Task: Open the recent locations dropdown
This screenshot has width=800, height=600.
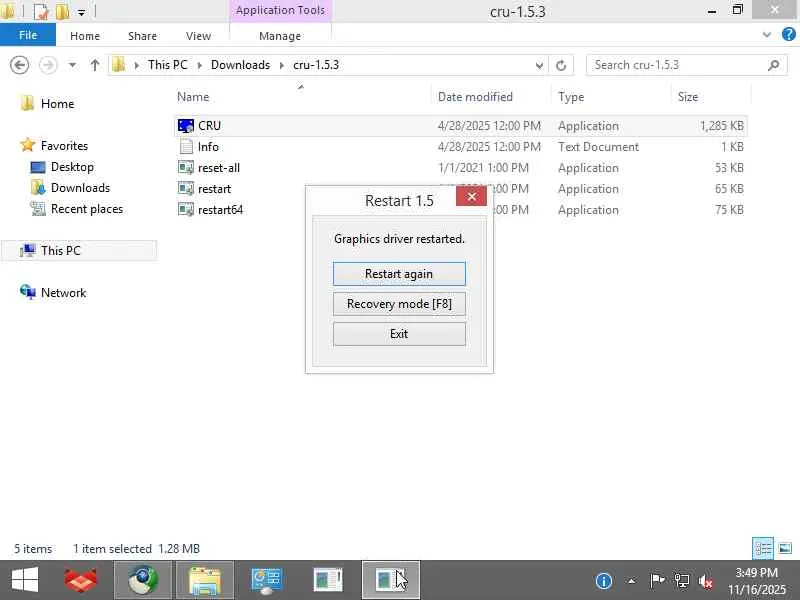Action: click(72, 65)
